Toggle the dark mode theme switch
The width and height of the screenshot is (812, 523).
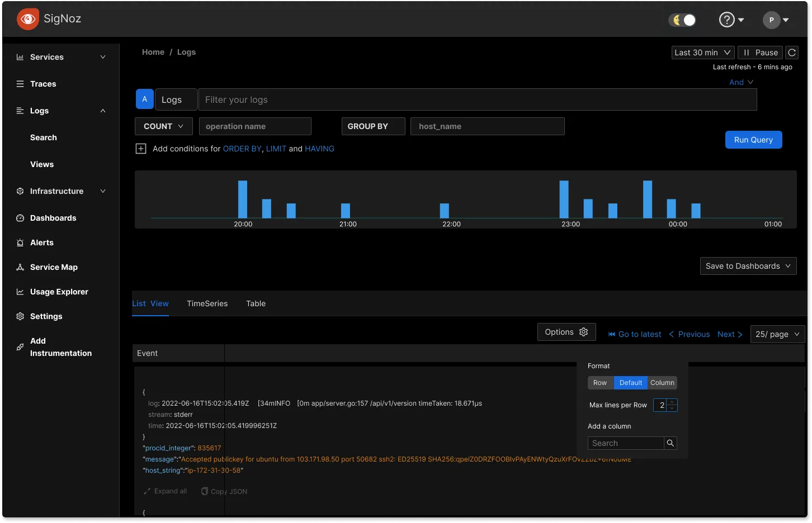[x=683, y=20]
